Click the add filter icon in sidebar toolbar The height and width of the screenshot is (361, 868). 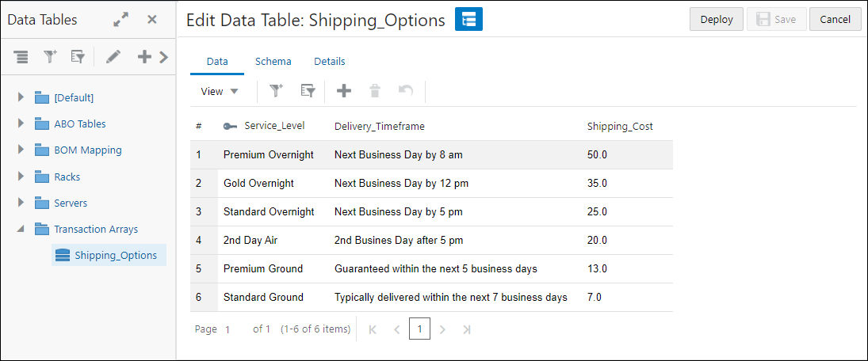51,56
